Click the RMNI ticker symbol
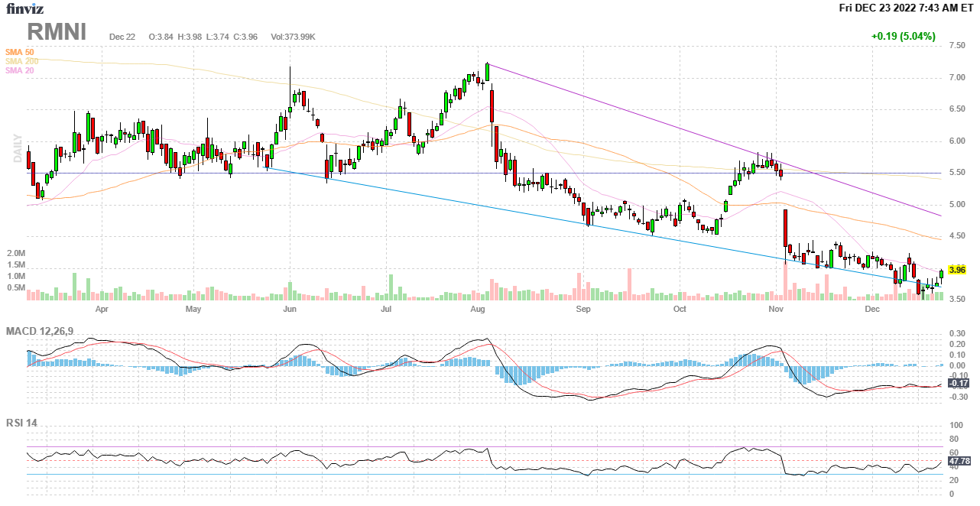980x506 pixels. pyautogui.click(x=57, y=32)
